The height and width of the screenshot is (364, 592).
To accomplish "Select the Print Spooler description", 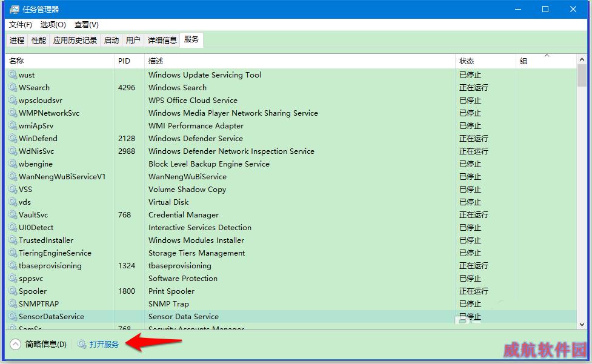I will pyautogui.click(x=171, y=291).
